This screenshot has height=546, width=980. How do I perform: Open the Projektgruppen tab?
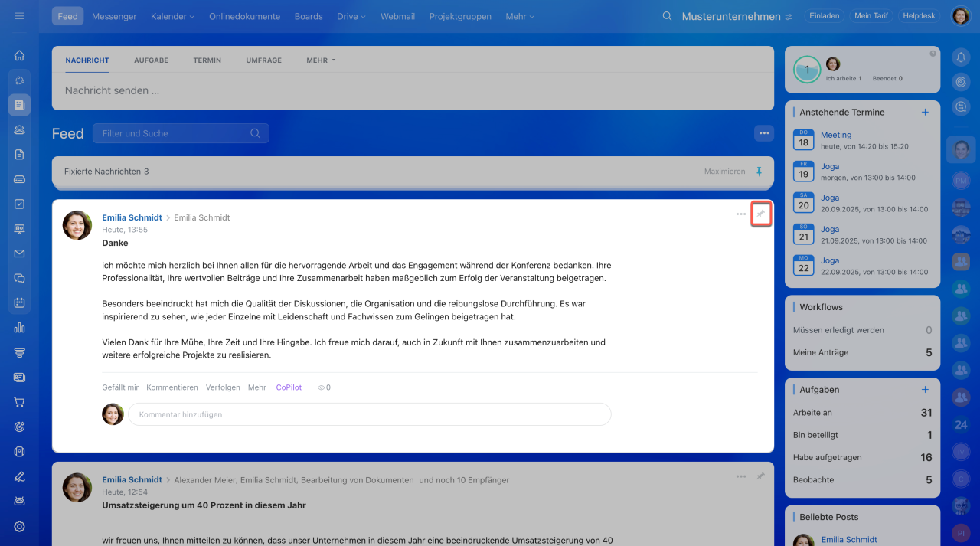click(460, 16)
